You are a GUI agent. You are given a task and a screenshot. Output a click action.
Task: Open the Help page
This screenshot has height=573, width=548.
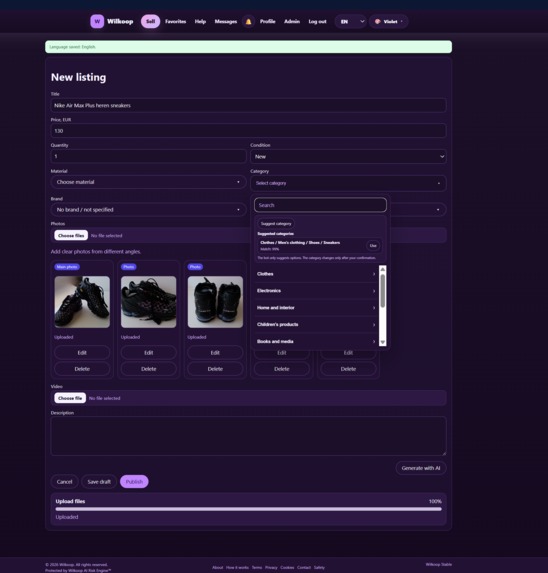click(x=200, y=22)
